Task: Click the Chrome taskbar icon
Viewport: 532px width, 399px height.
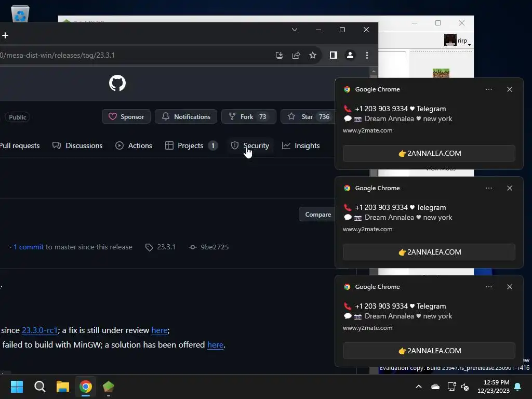Action: click(x=86, y=387)
